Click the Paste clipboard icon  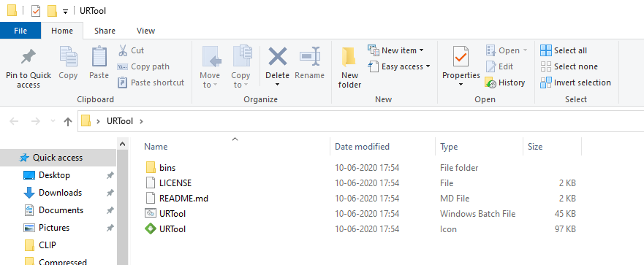pos(99,56)
